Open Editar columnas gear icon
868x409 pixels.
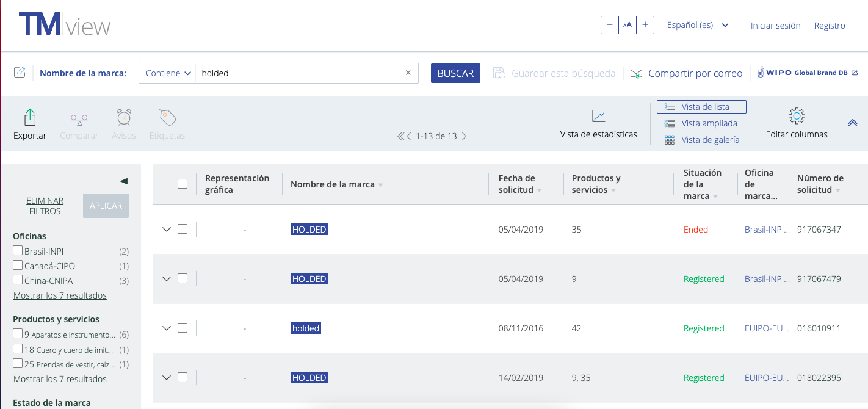796,115
